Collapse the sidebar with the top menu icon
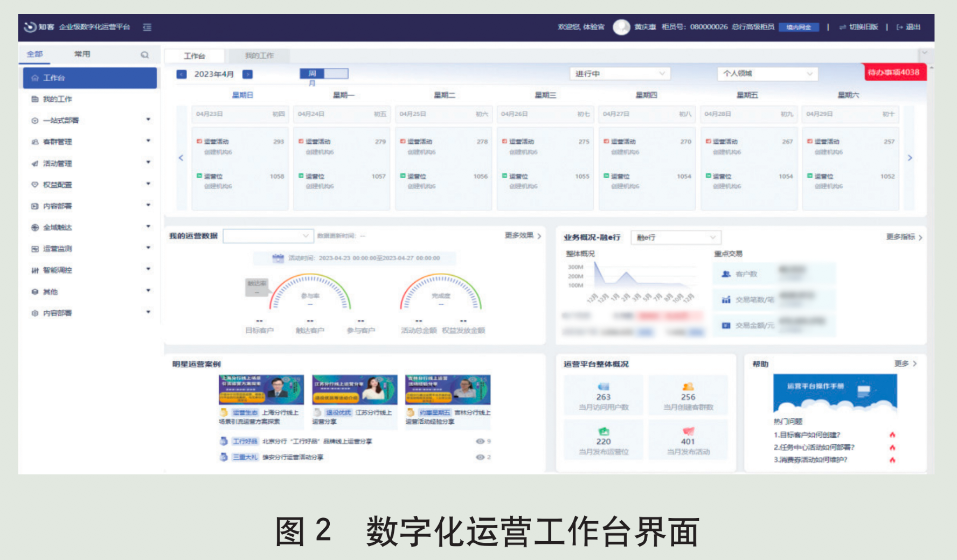The height and width of the screenshot is (560, 957). pyautogui.click(x=147, y=27)
